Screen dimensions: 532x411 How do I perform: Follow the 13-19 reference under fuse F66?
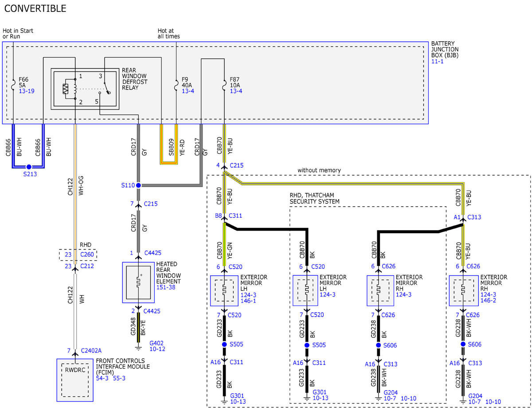click(x=26, y=91)
